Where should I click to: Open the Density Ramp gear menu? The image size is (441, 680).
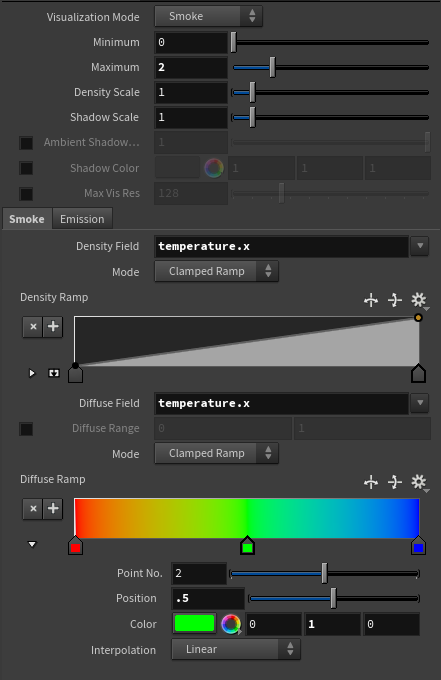[x=419, y=300]
